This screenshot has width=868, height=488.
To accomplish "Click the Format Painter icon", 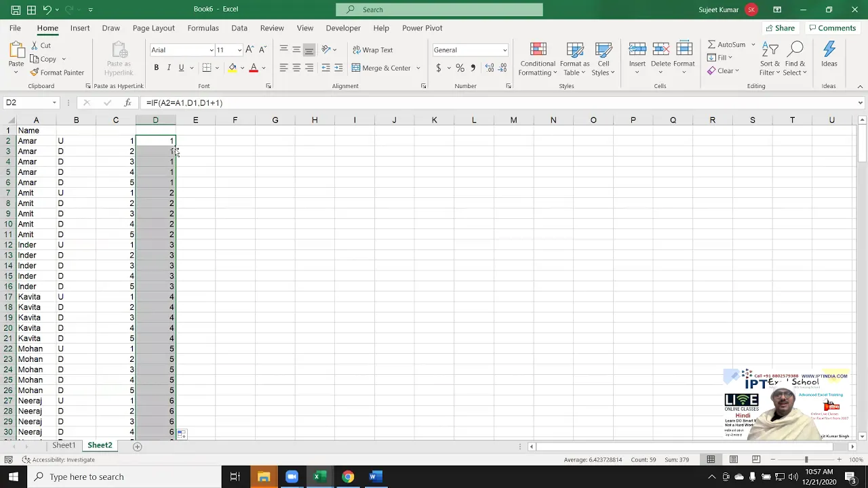I will click(x=35, y=73).
